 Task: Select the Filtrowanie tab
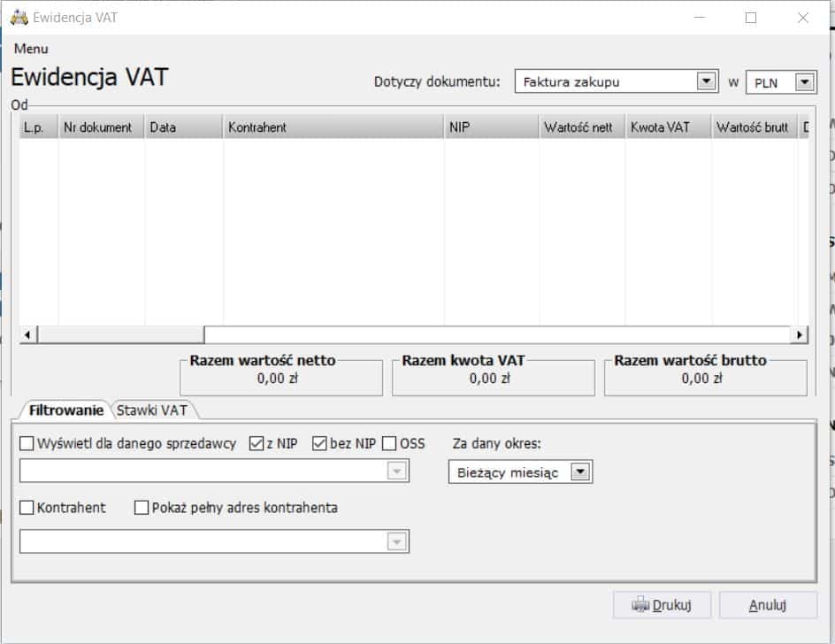[x=65, y=410]
